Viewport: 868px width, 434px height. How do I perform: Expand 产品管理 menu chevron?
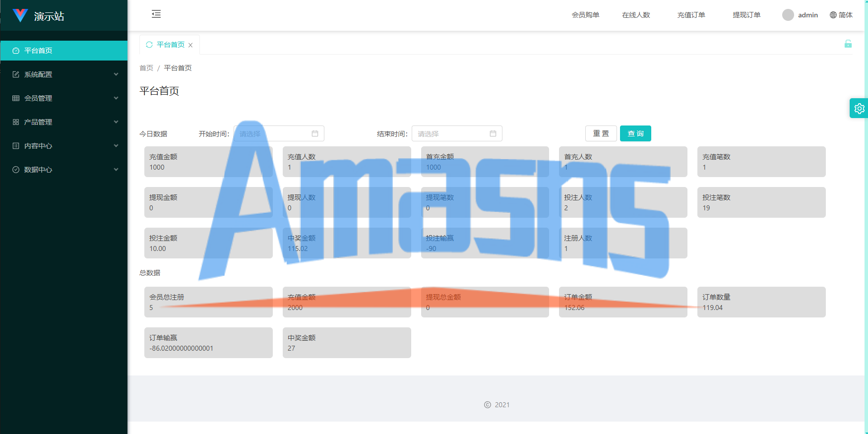[116, 122]
